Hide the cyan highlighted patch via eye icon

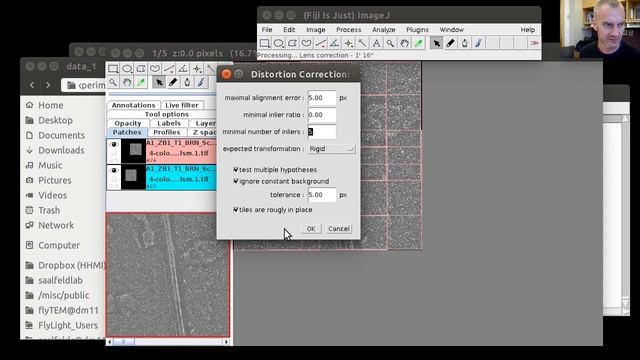click(x=114, y=170)
